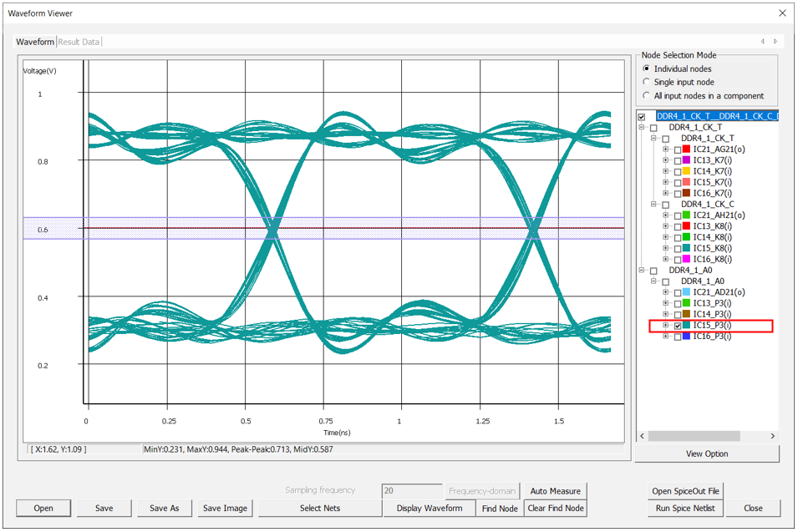
Task: Open the Waveform tab
Action: [35, 42]
